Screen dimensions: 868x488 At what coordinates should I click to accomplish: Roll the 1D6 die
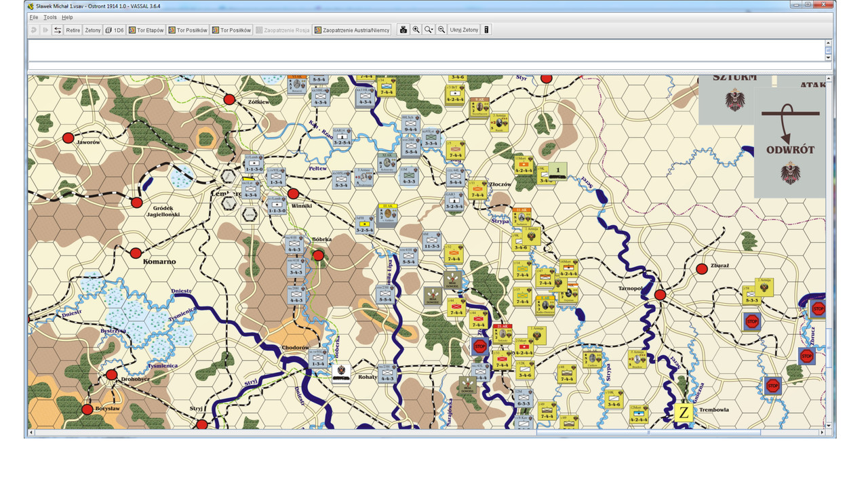[x=115, y=30]
